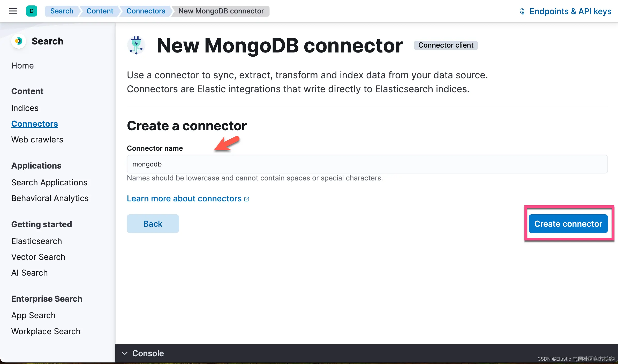Open Search Applications in sidebar
The height and width of the screenshot is (364, 618).
[49, 183]
